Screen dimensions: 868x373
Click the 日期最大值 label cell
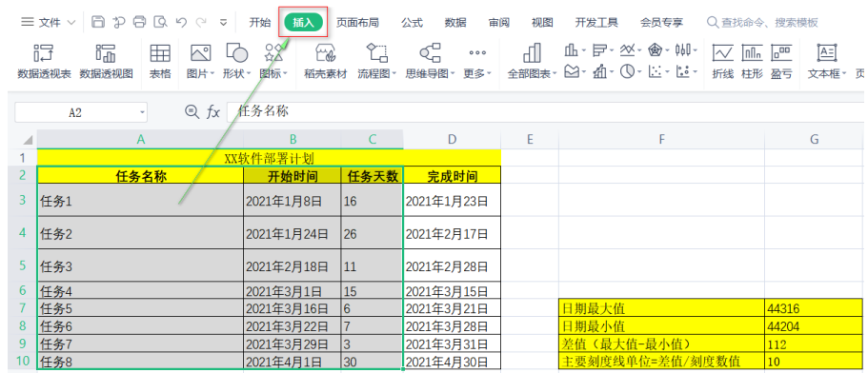click(x=662, y=308)
